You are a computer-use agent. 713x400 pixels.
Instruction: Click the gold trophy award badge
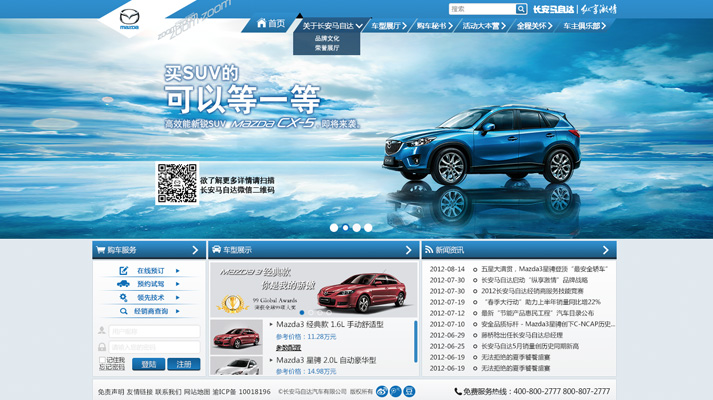(x=232, y=304)
